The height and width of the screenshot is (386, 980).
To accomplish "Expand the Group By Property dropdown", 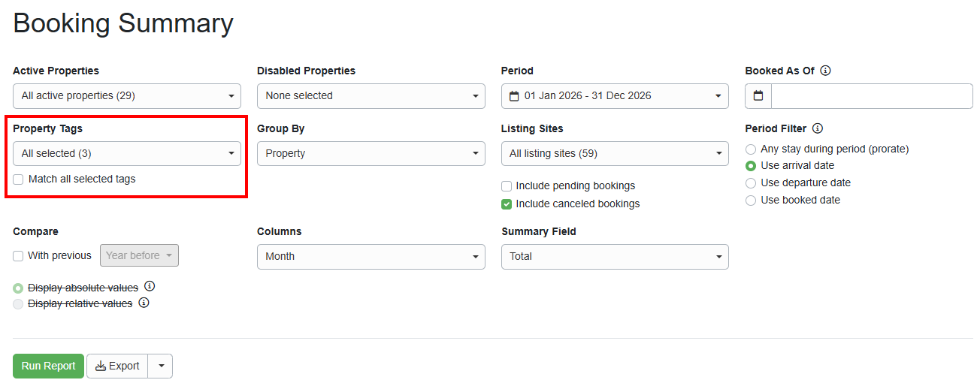I will point(371,153).
